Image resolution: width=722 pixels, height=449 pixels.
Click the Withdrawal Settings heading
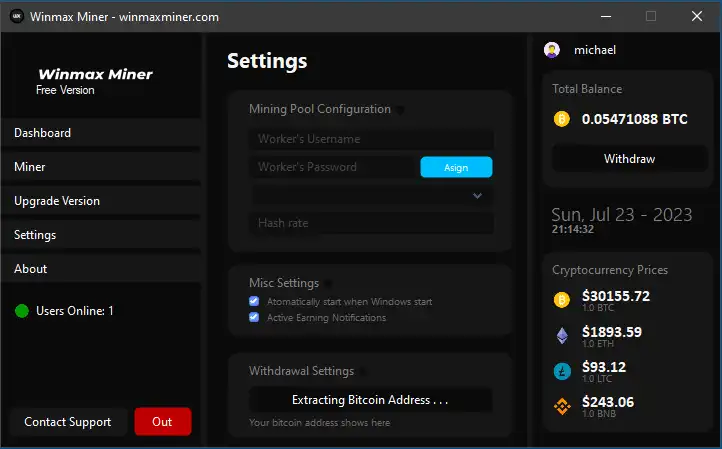coord(301,371)
